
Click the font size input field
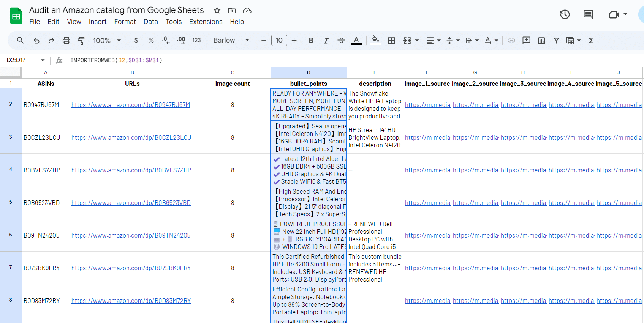pyautogui.click(x=279, y=41)
